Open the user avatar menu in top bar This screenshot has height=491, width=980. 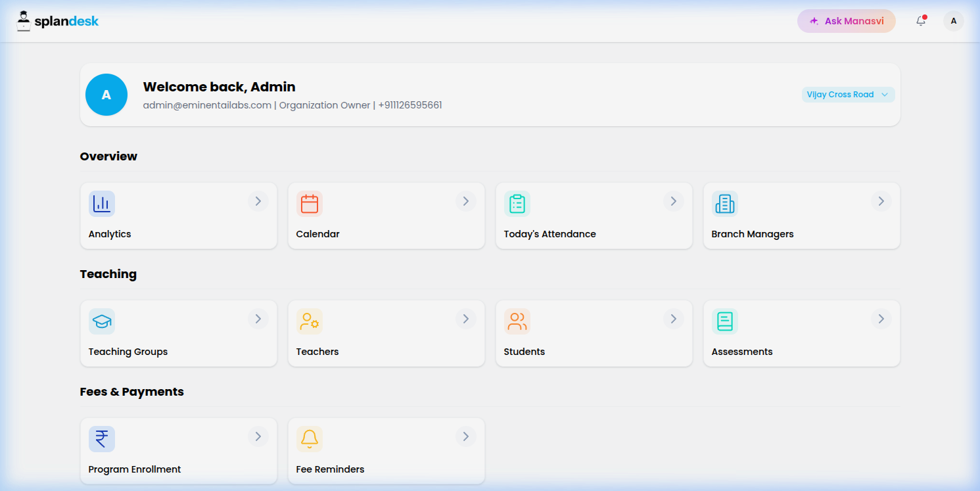pyautogui.click(x=954, y=21)
